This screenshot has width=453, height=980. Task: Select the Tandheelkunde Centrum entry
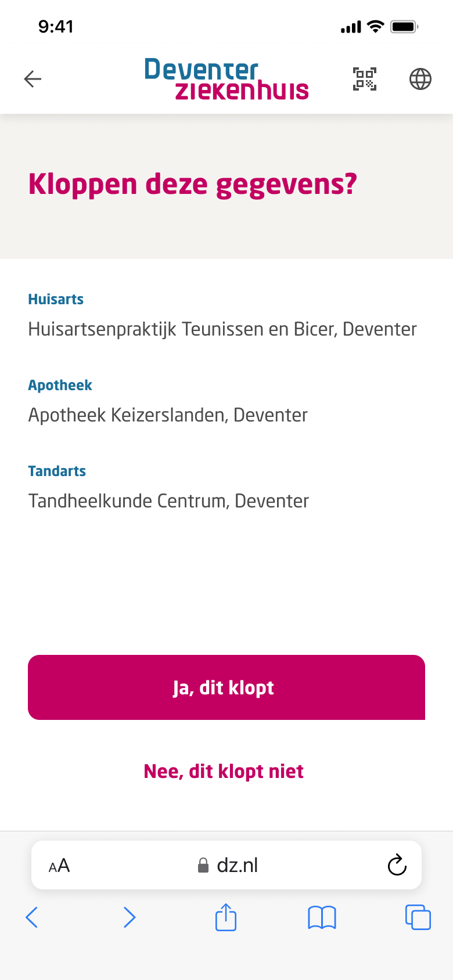[168, 501]
